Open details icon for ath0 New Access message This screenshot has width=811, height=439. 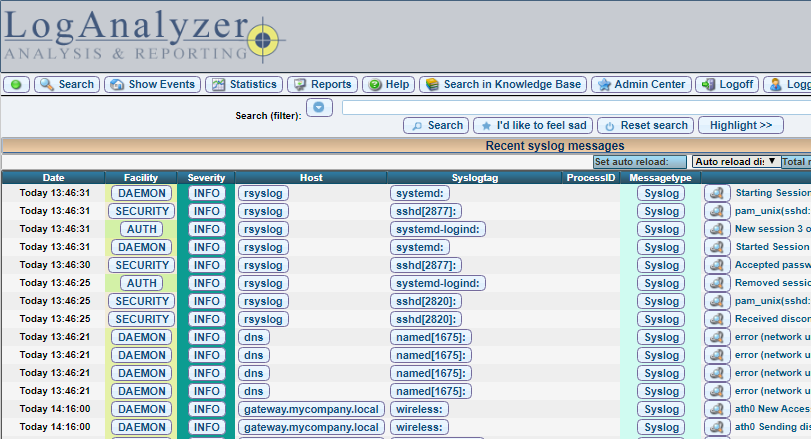tap(717, 409)
